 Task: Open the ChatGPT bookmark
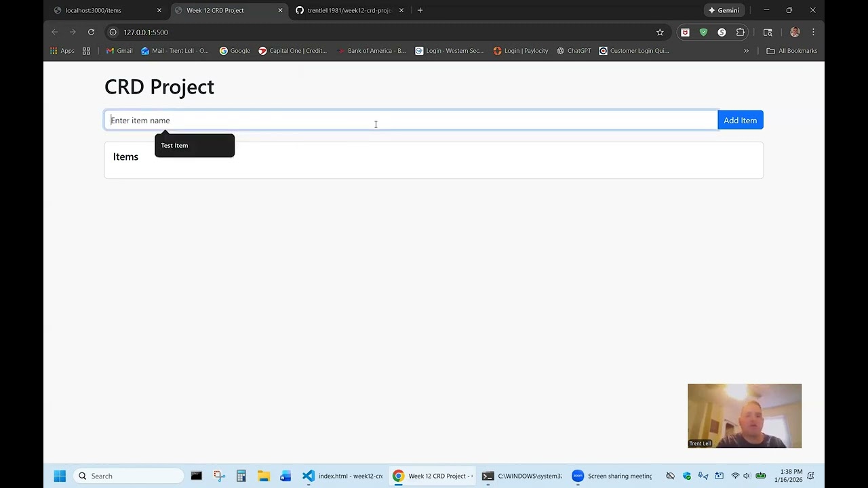[x=574, y=51]
